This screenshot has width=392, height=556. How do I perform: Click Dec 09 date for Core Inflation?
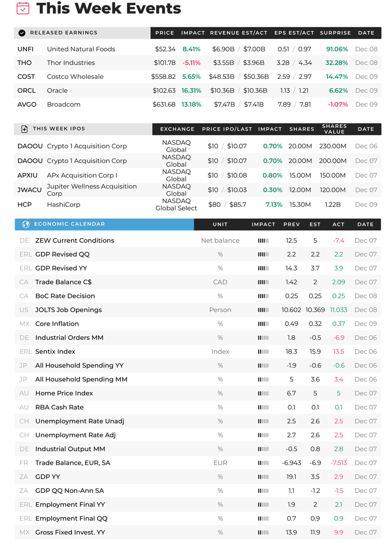pos(366,324)
